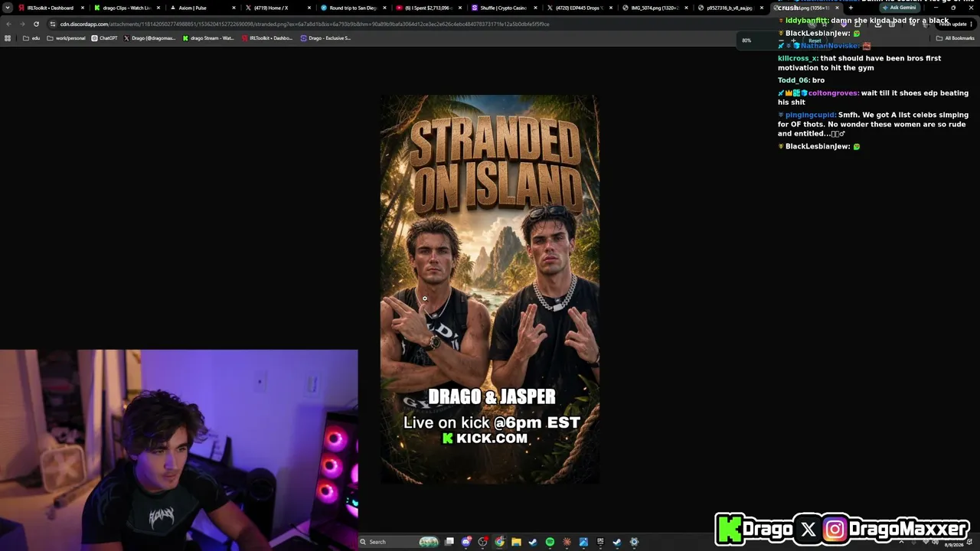Click the Stranded on Island poster image
980x551 pixels.
pyautogui.click(x=490, y=289)
